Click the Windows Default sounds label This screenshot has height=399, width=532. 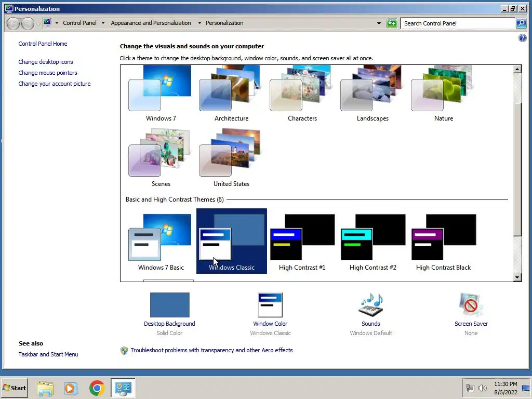(371, 333)
